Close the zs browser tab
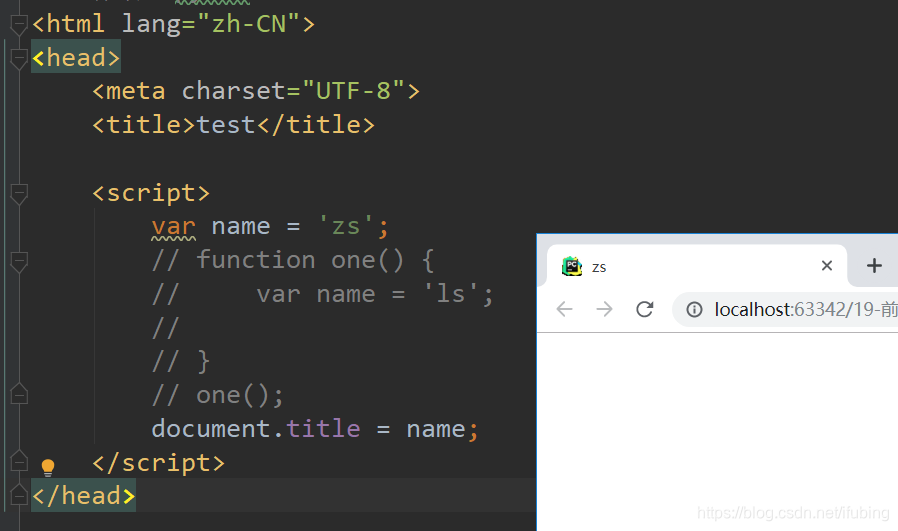Image resolution: width=898 pixels, height=531 pixels. pyautogui.click(x=826, y=266)
